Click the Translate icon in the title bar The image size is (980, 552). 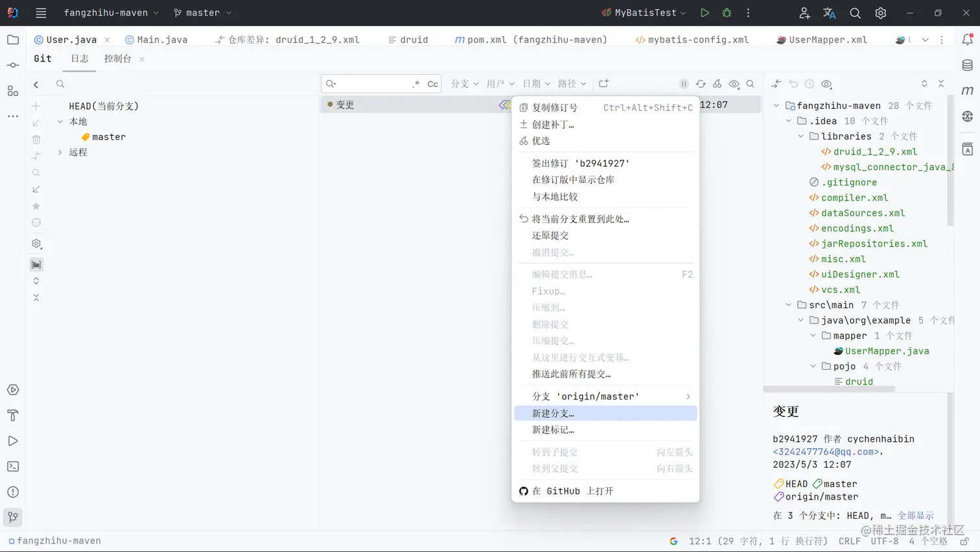[x=829, y=13]
